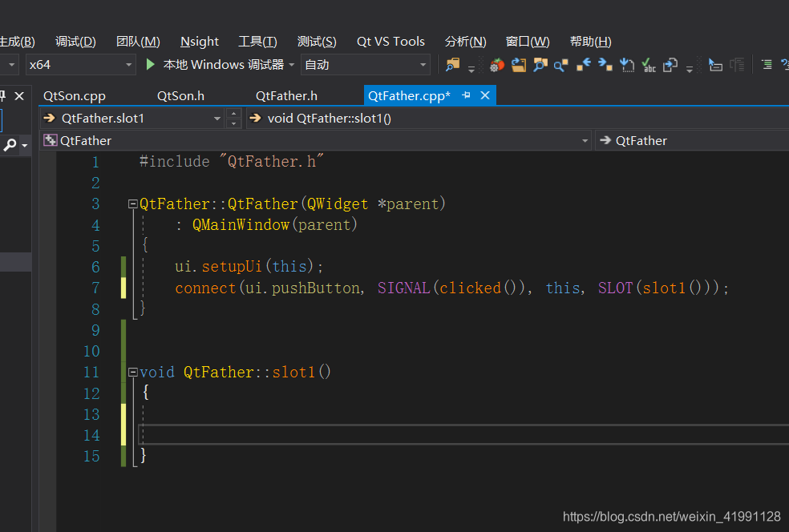Click the green start debugging play icon

coord(150,64)
